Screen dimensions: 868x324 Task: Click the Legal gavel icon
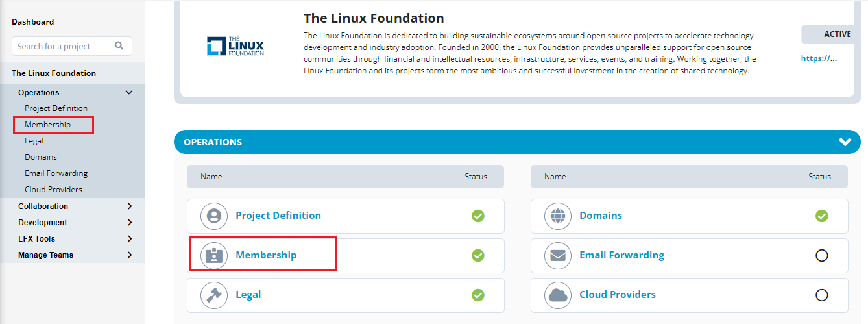pos(213,295)
